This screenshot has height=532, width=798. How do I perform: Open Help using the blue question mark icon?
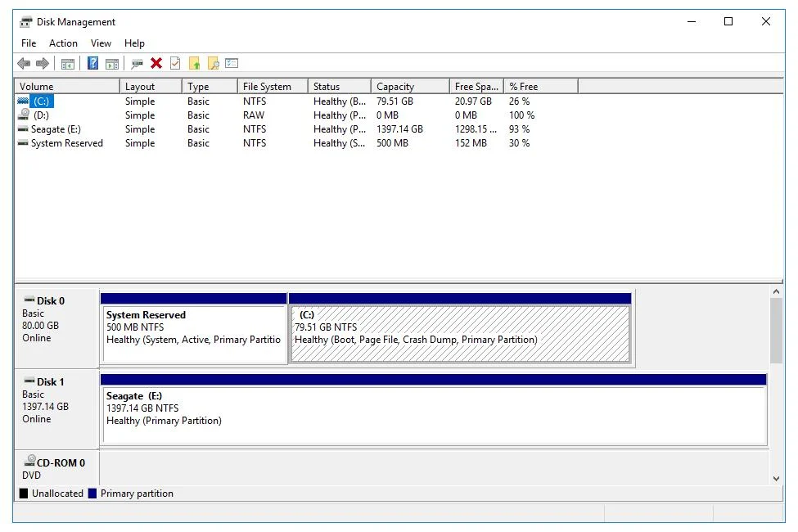92,63
